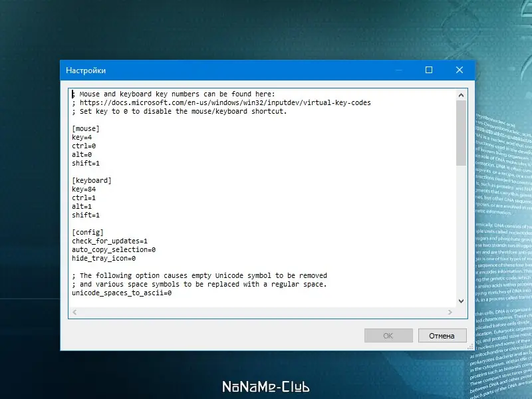Place cursor on the virtual-key-codes URL line
532x399 pixels.
pos(221,102)
